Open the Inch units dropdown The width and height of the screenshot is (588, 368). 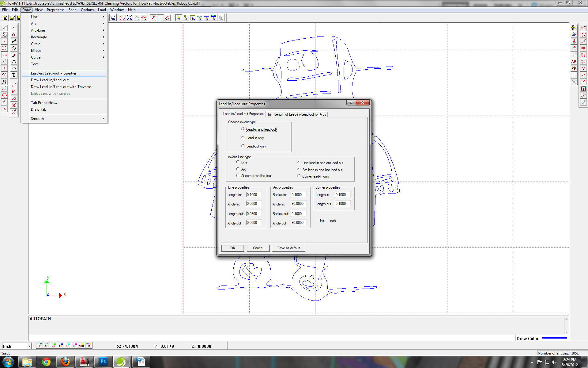[29, 346]
